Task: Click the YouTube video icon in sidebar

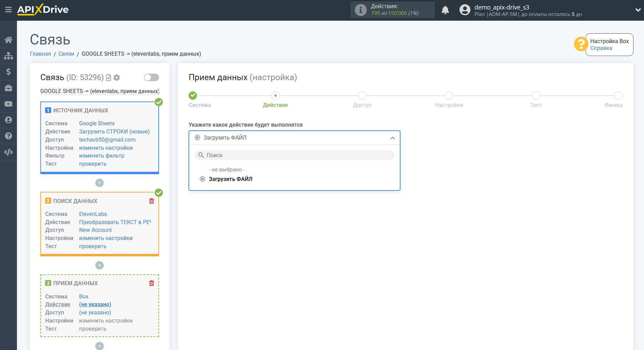Action: (8, 104)
